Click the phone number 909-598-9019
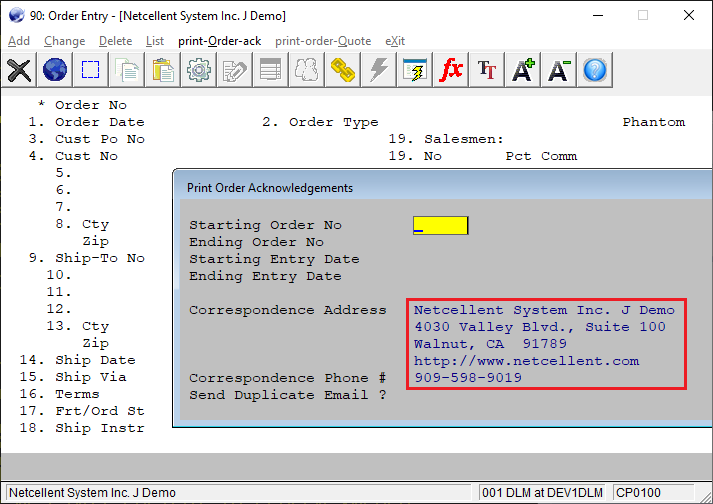The width and height of the screenshot is (713, 504). click(x=468, y=378)
